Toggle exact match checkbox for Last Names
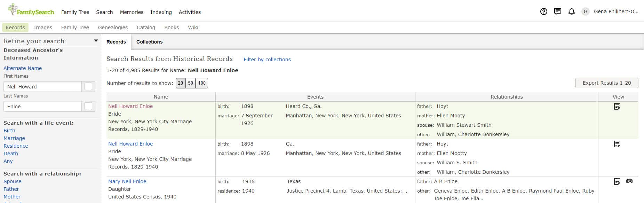This screenshot has height=203, width=644. click(88, 106)
